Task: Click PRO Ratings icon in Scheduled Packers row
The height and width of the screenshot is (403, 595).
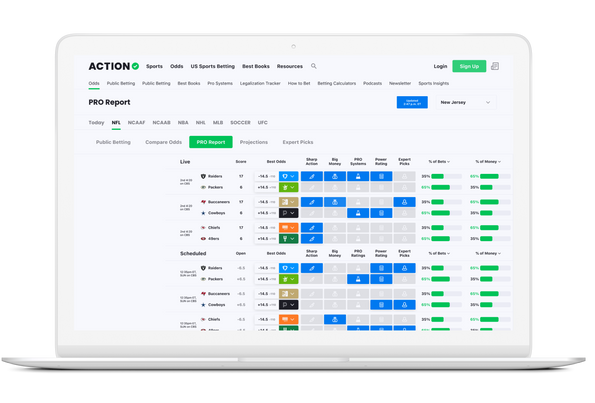Action: [358, 279]
